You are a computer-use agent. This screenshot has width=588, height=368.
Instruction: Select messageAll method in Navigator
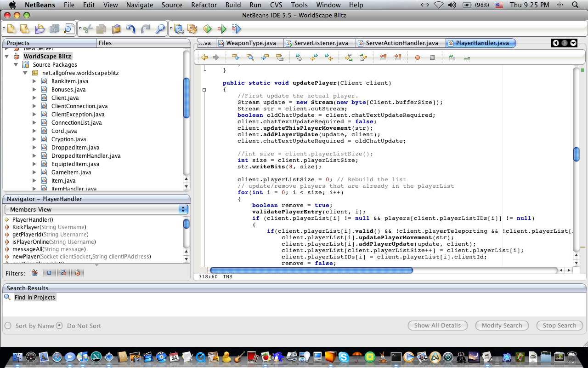(49, 249)
